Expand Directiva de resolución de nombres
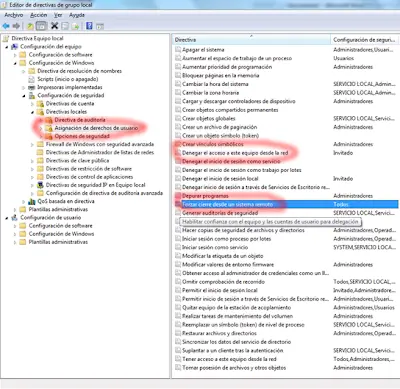 (24, 71)
